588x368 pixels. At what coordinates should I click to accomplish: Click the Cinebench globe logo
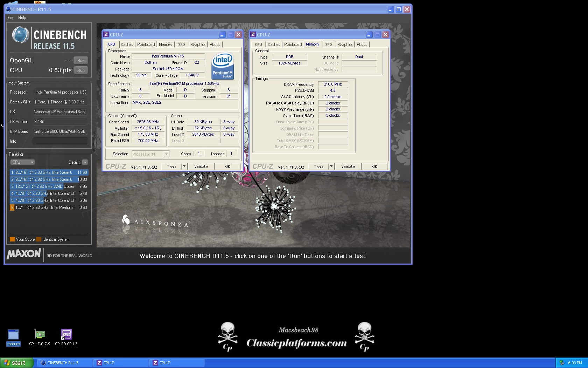(20, 35)
